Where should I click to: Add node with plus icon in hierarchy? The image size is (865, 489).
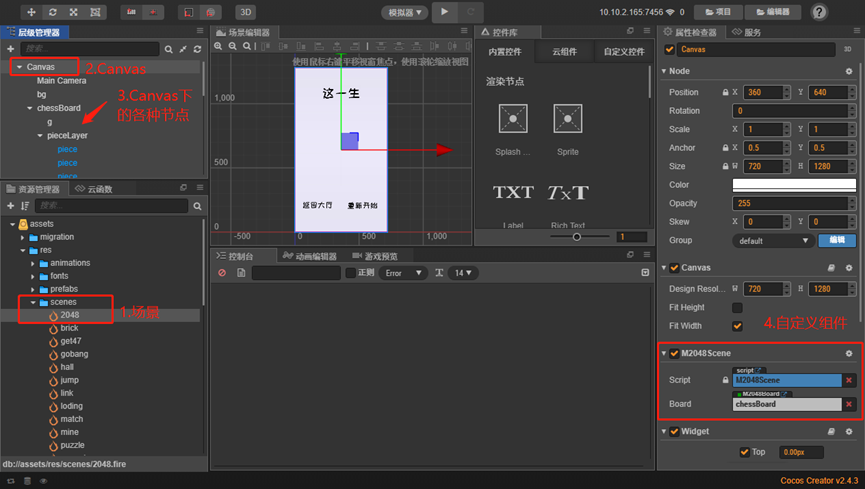10,49
